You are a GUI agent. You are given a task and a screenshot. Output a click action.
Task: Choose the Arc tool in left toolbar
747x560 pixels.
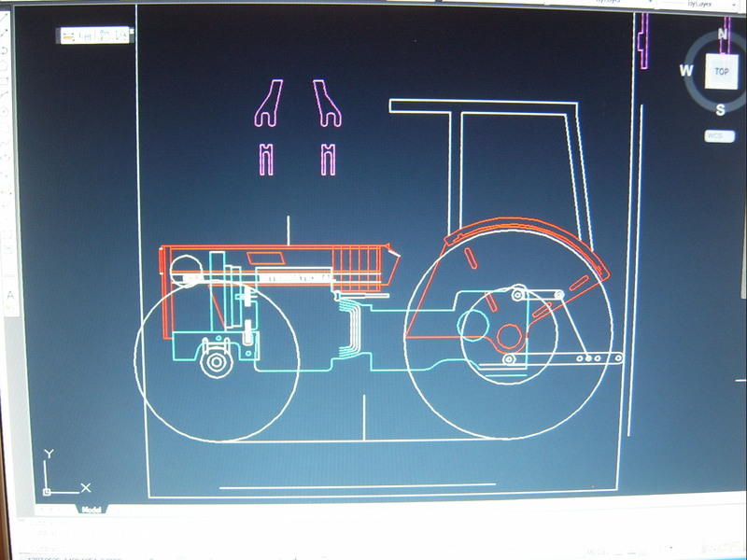click(5, 95)
